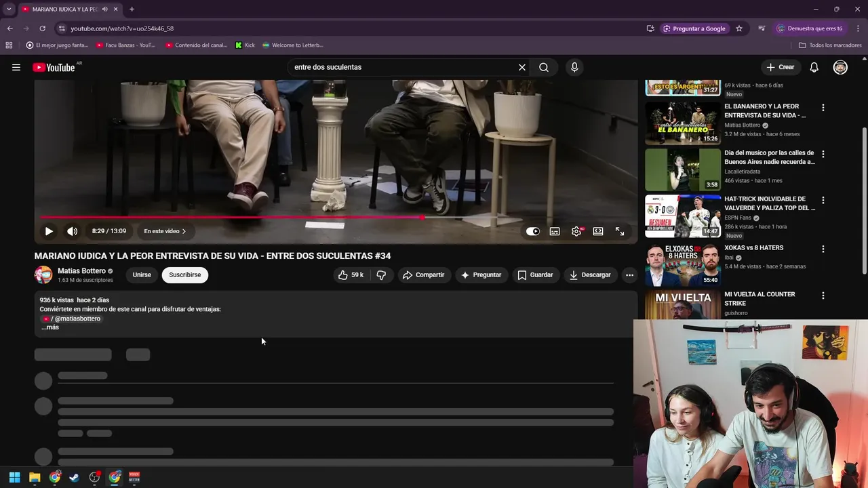Open 'Dia del musico' video title
The image size is (868, 488).
point(770,157)
